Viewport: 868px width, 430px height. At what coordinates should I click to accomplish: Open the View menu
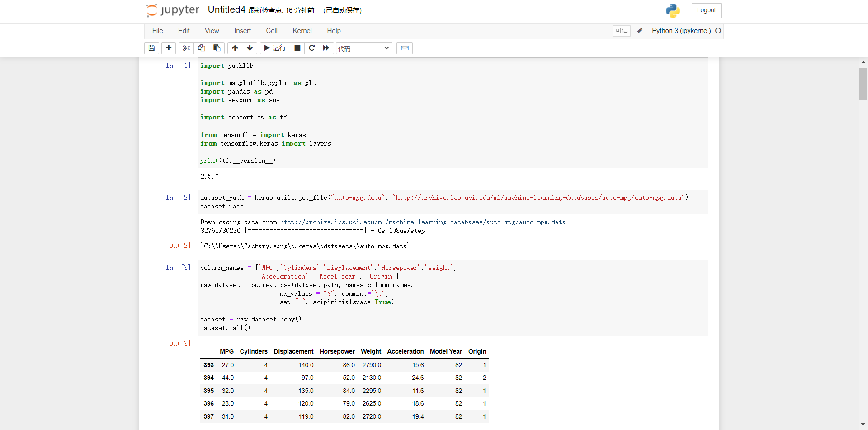click(x=212, y=31)
